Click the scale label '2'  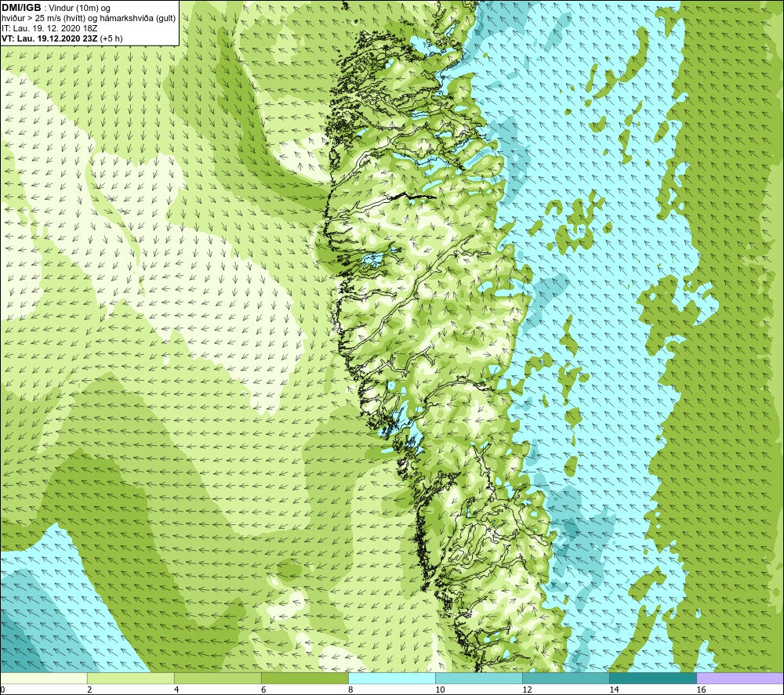coord(90,690)
